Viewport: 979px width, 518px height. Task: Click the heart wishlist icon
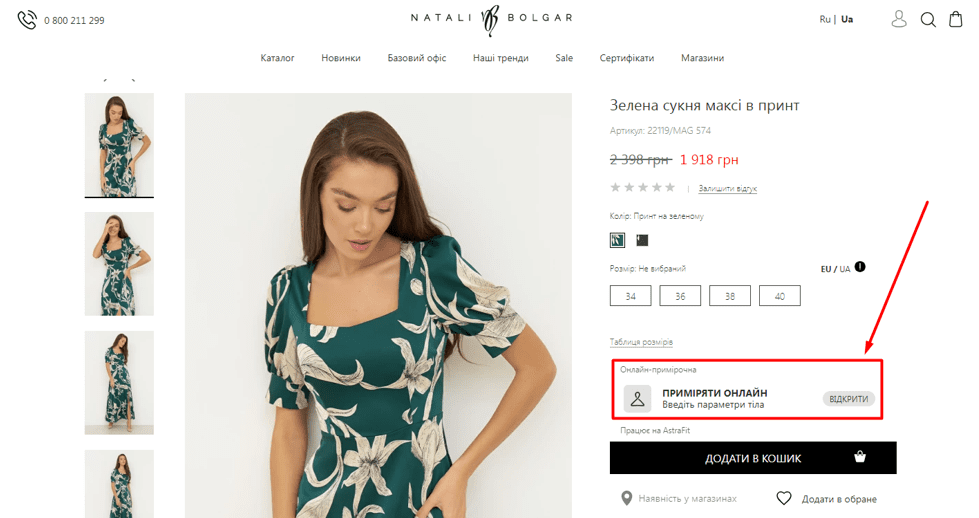[x=784, y=498]
